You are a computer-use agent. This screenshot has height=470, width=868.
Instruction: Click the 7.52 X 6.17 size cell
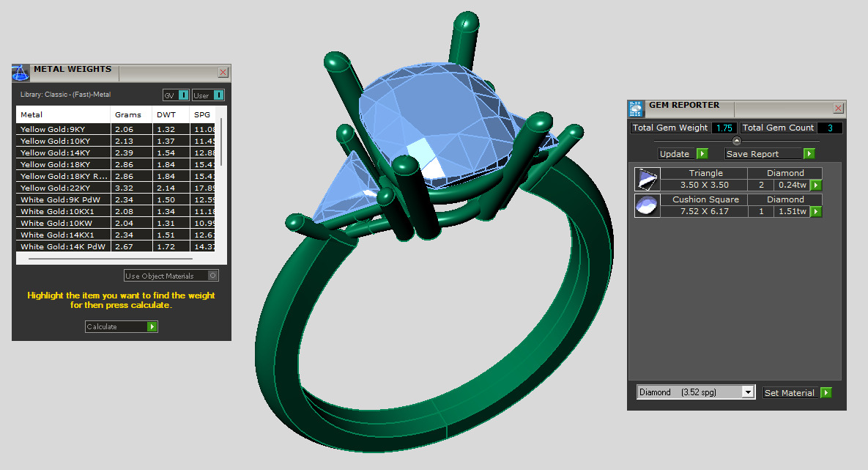tap(704, 211)
